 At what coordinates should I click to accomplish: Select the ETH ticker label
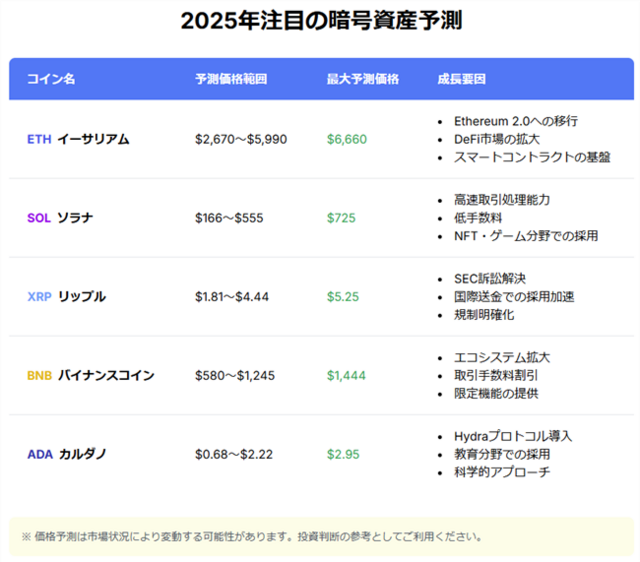39,139
